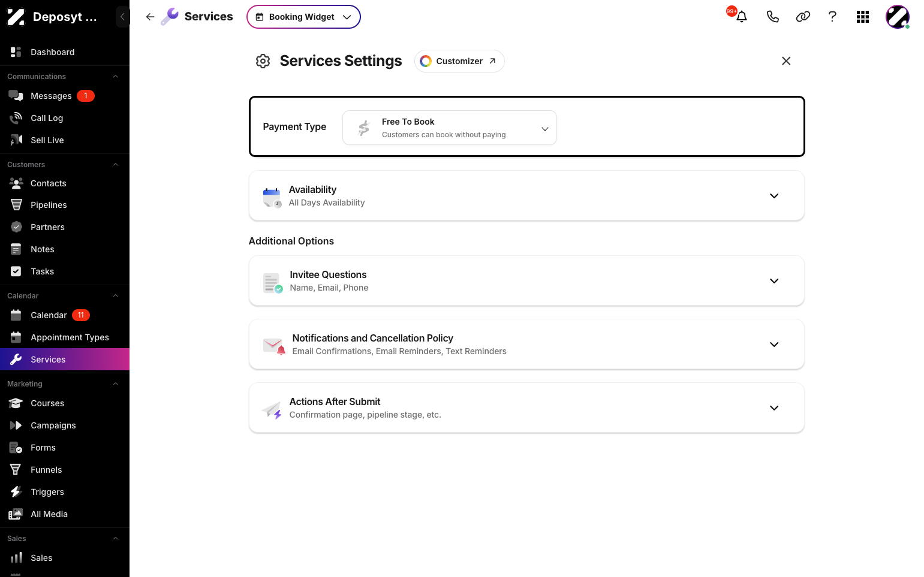924x577 pixels.
Task: Open the Payment Type Free To Book dropdown
Action: [450, 128]
